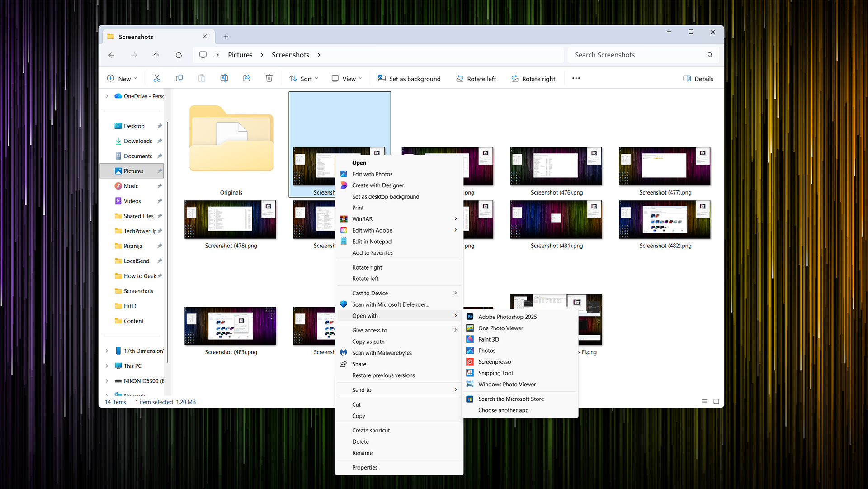868x489 pixels.
Task: Toggle the Details pane button
Action: [698, 78]
